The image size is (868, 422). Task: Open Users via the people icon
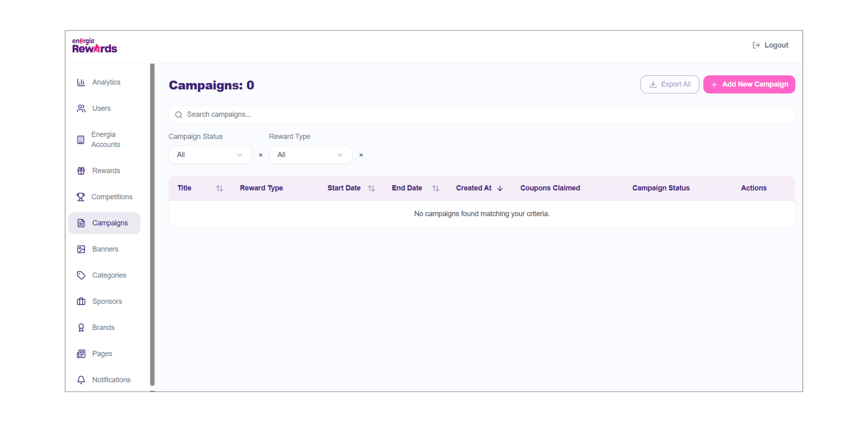[x=81, y=108]
